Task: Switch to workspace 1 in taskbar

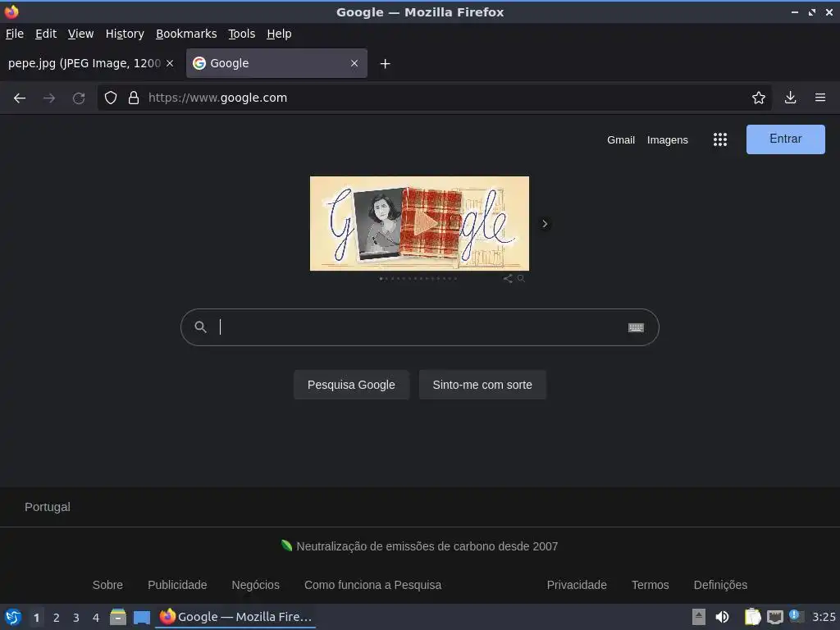Action: tap(36, 618)
